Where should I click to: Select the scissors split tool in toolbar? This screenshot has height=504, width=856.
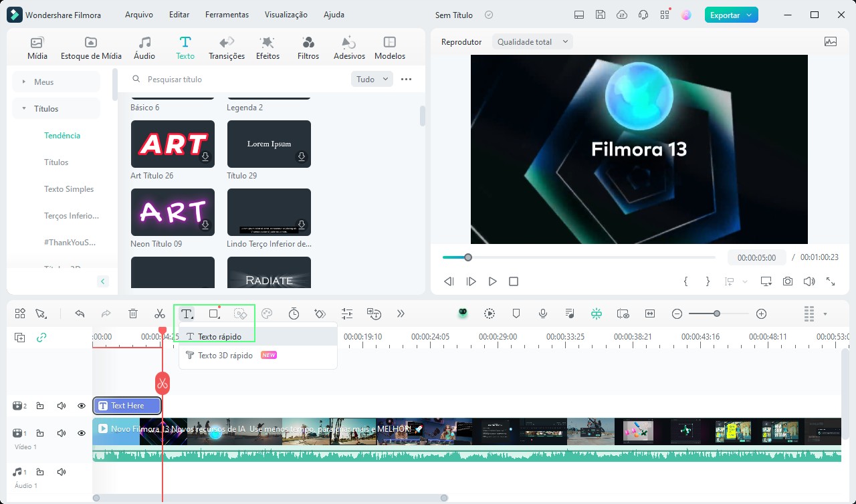tap(160, 313)
